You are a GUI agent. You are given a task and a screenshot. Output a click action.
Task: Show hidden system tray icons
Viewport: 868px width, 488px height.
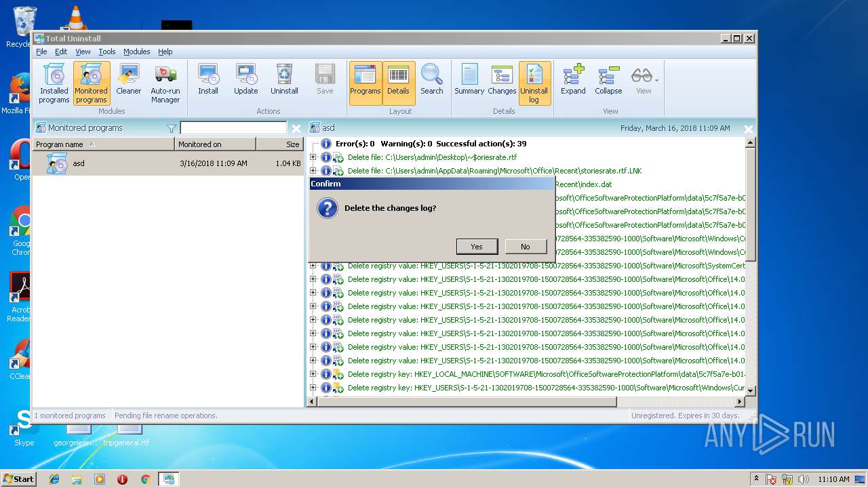757,479
